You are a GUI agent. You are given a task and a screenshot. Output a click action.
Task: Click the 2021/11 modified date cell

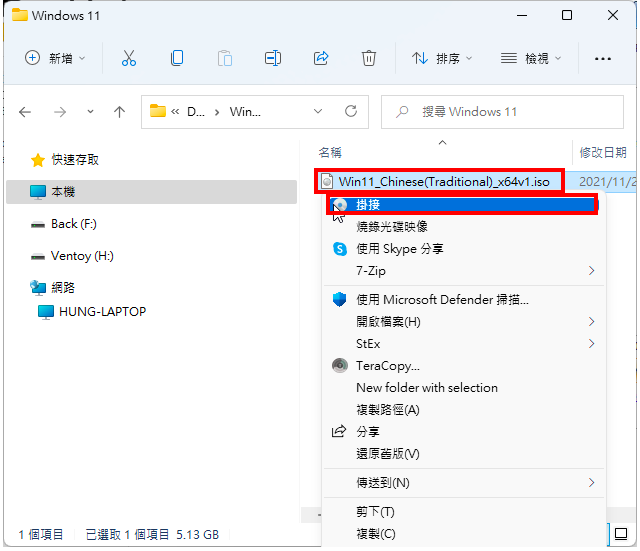click(607, 182)
